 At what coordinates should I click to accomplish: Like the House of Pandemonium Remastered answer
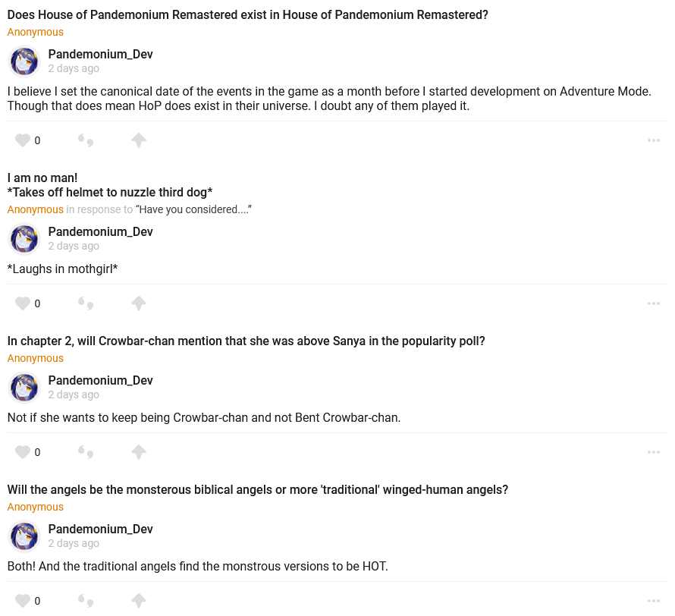(23, 140)
